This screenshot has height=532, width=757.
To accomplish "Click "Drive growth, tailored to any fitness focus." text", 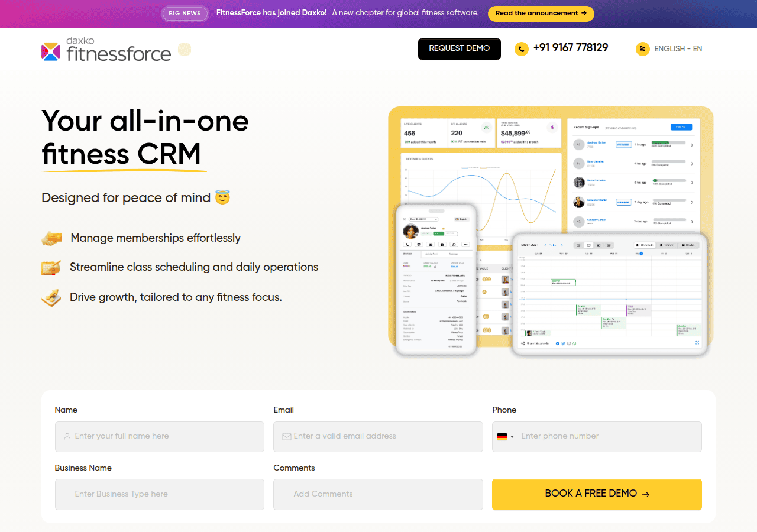I will tap(176, 297).
